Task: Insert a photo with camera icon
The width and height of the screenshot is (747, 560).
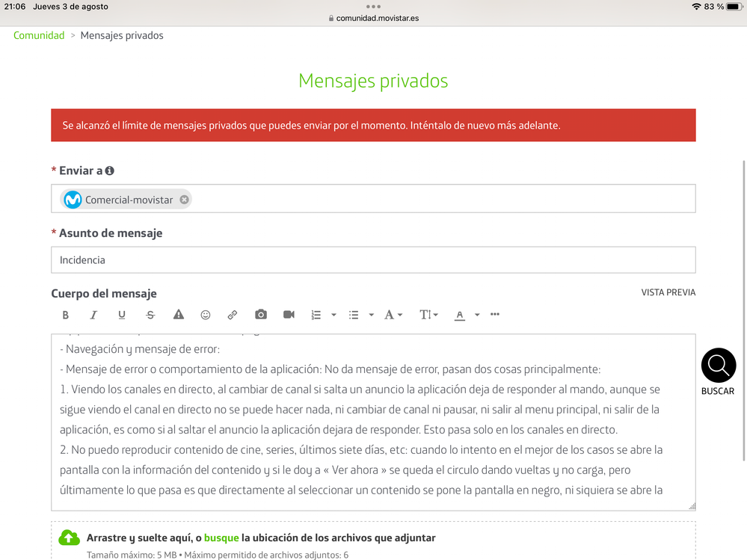Action: pos(260,315)
